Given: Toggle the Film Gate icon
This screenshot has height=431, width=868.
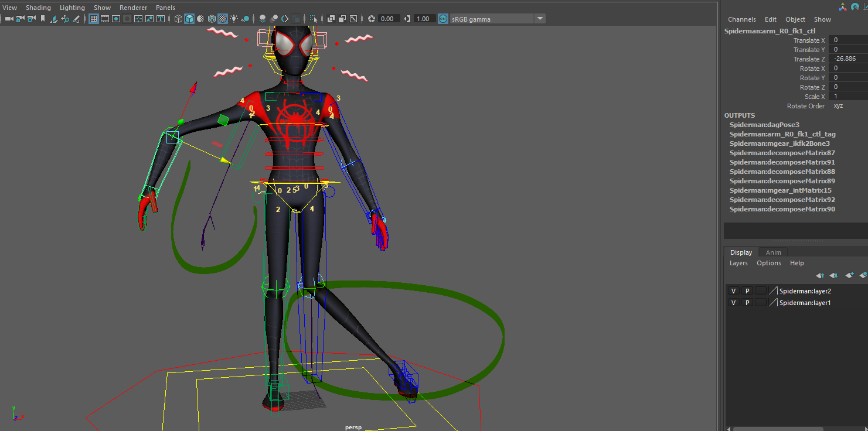Looking at the screenshot, I should (105, 19).
